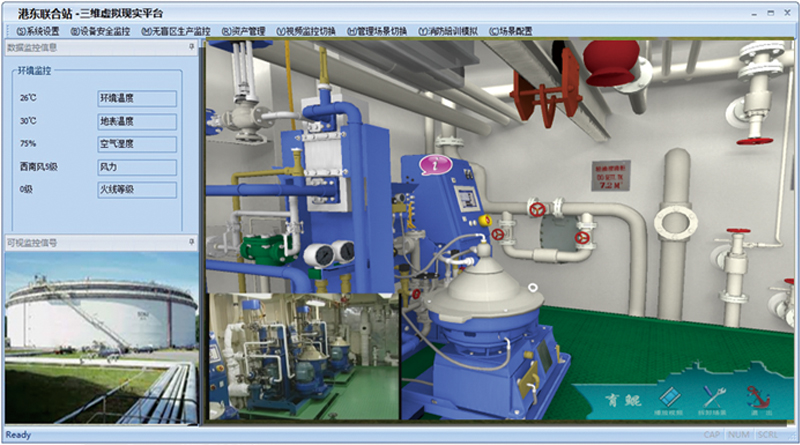Click the oil tank camera feed thumbnail

tap(101, 335)
